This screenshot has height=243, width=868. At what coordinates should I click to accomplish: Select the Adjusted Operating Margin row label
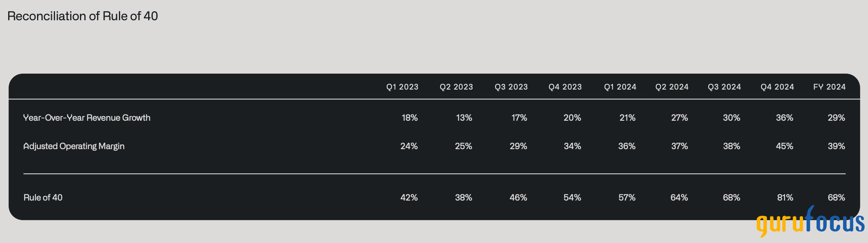pos(74,146)
